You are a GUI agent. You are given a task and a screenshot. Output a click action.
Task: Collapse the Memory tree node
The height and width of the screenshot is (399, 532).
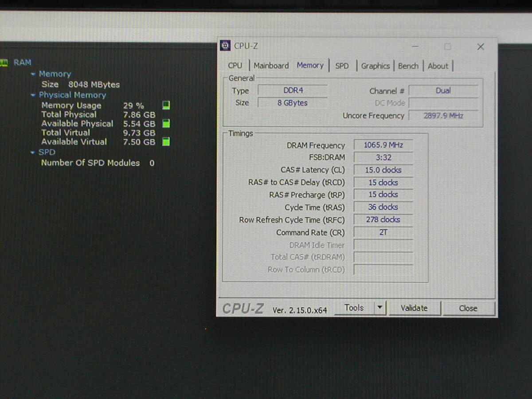[33, 74]
